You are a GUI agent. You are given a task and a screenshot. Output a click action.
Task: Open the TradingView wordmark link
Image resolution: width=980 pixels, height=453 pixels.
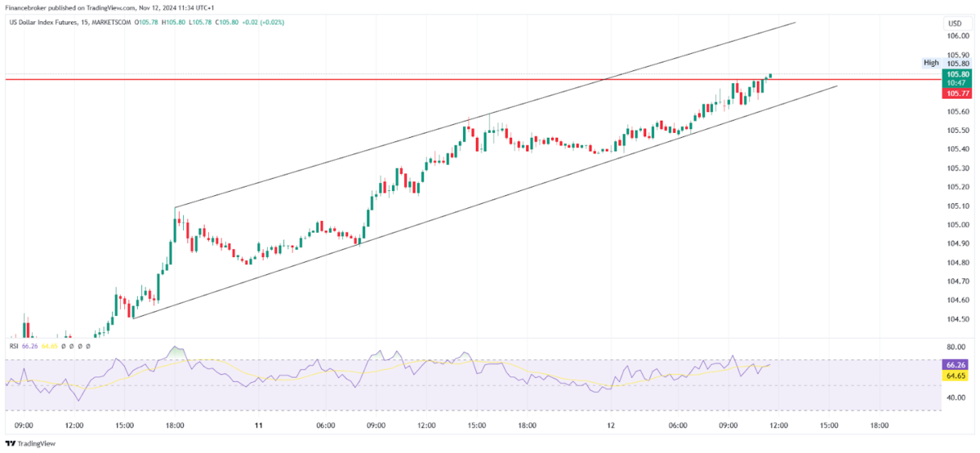pos(37,443)
